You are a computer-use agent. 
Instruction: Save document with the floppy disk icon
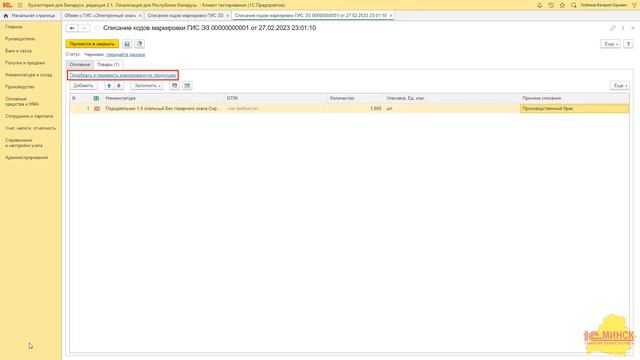tap(127, 44)
